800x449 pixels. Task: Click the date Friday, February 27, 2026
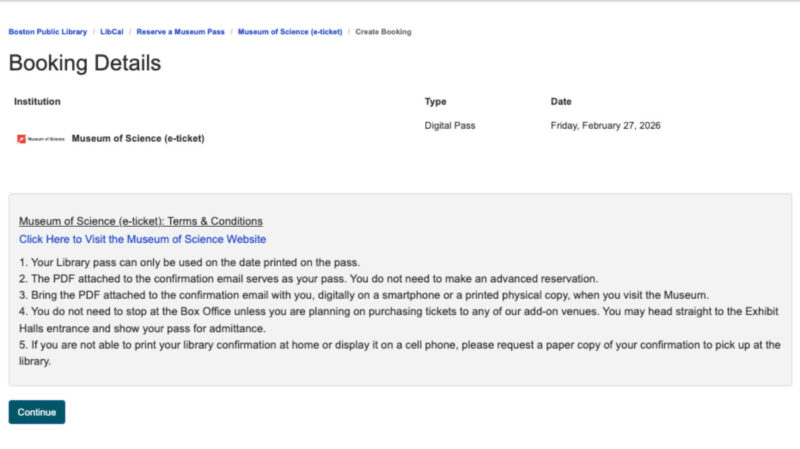pyautogui.click(x=605, y=126)
